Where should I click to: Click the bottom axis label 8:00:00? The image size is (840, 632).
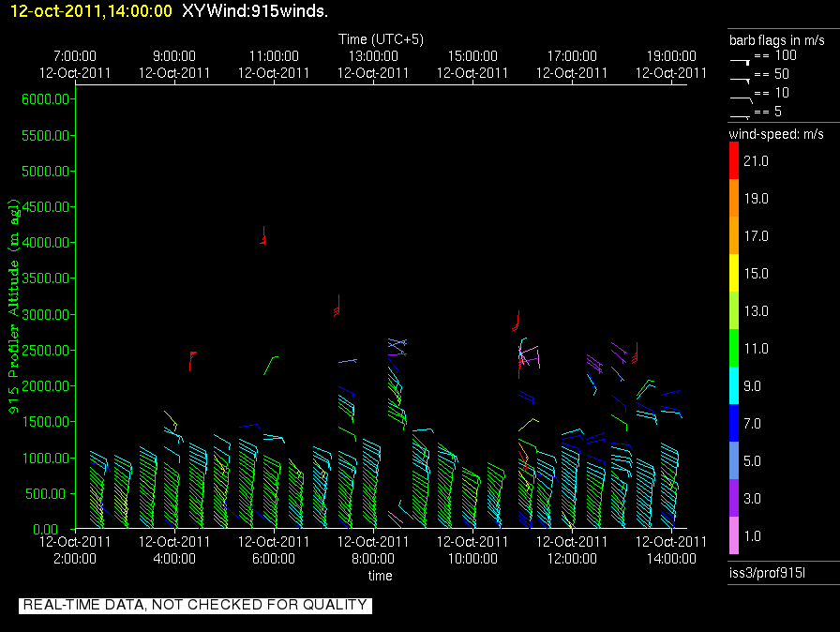pos(373,559)
